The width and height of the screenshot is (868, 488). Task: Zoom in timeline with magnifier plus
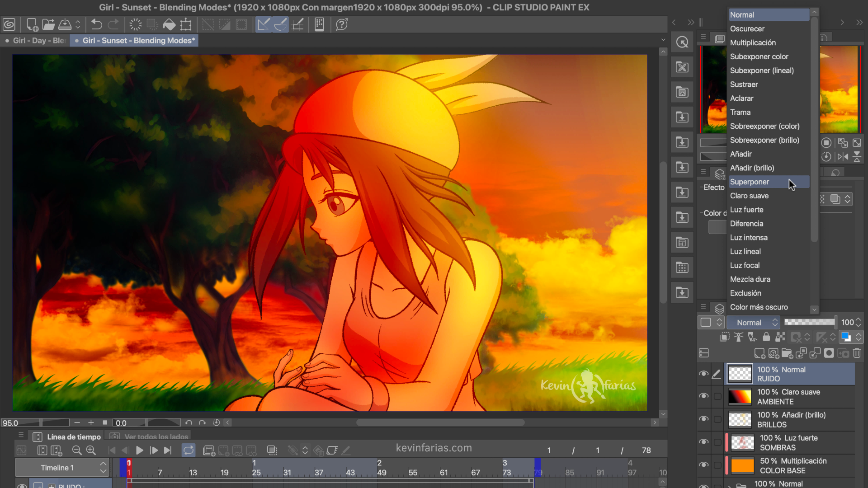91,450
